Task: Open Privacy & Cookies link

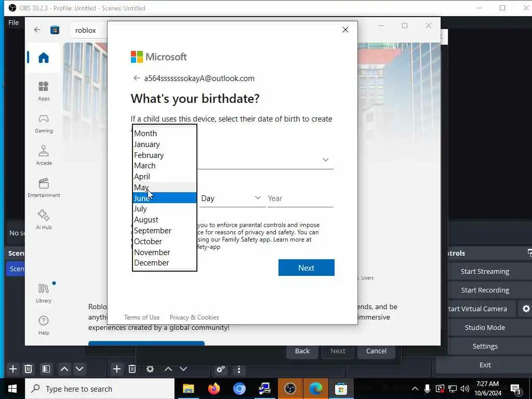Action: tap(194, 317)
